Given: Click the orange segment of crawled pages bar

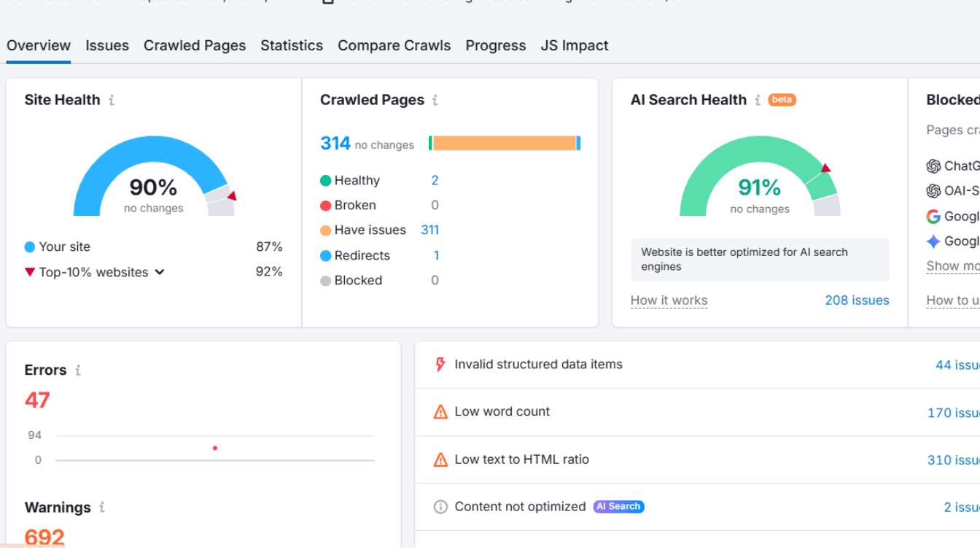Looking at the screenshot, I should pos(505,143).
